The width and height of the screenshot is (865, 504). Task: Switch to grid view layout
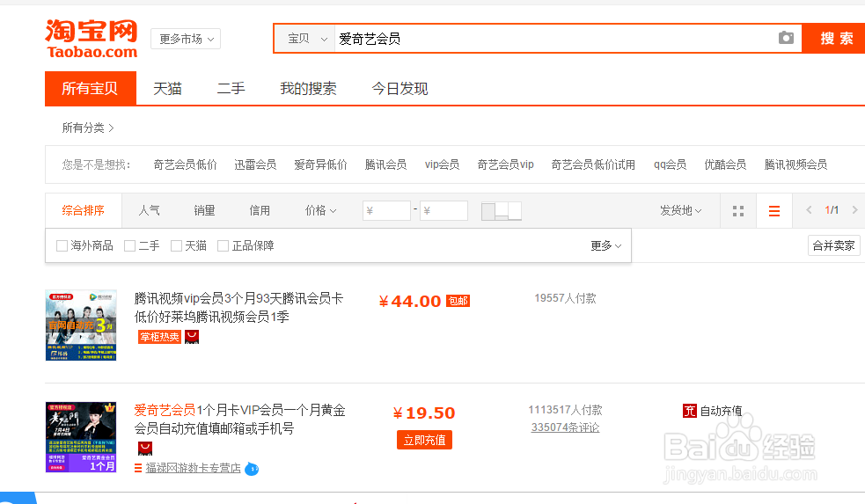click(738, 210)
